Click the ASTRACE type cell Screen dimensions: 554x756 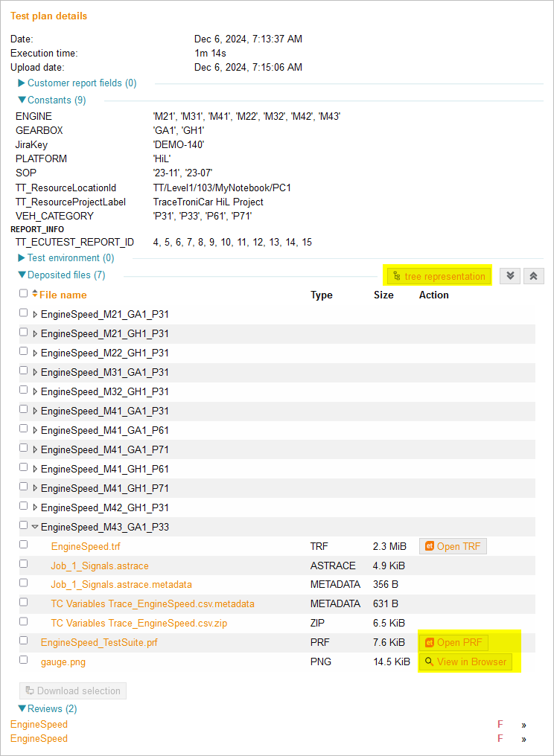click(x=333, y=566)
